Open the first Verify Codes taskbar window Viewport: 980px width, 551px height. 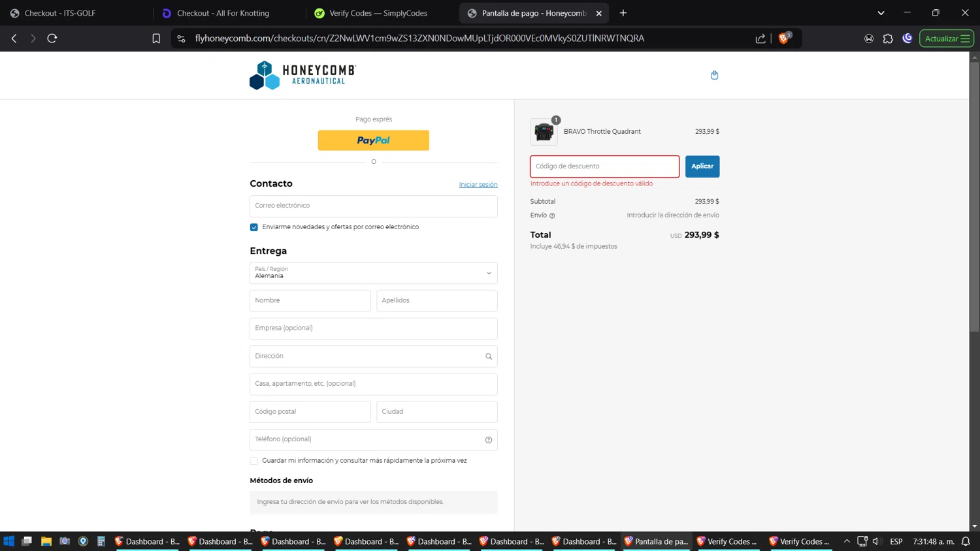pyautogui.click(x=728, y=541)
